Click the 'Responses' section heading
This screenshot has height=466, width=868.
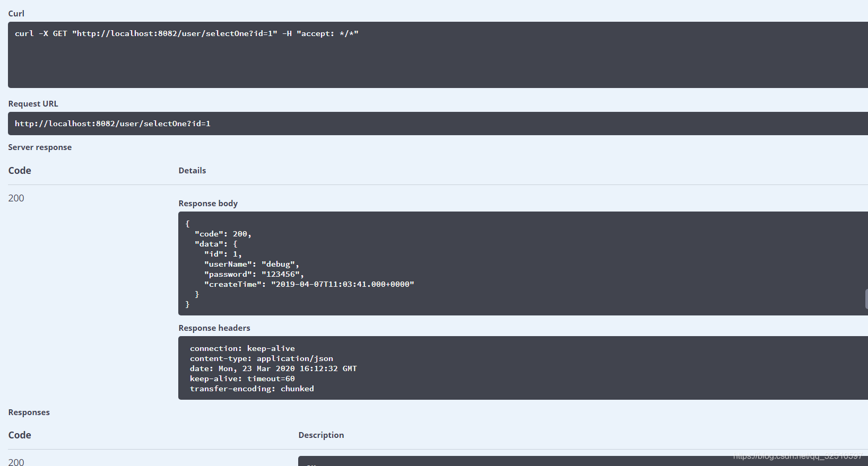click(x=29, y=412)
